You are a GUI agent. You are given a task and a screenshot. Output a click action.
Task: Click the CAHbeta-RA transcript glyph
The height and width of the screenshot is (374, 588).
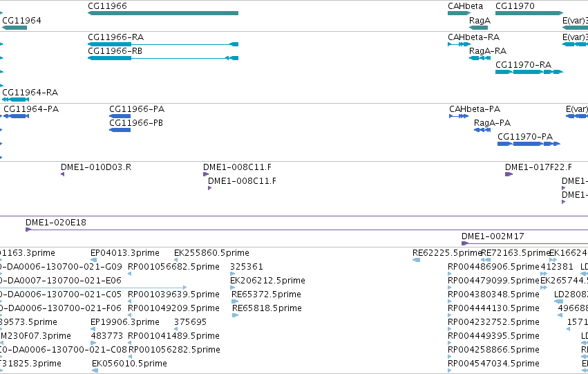tap(459, 44)
